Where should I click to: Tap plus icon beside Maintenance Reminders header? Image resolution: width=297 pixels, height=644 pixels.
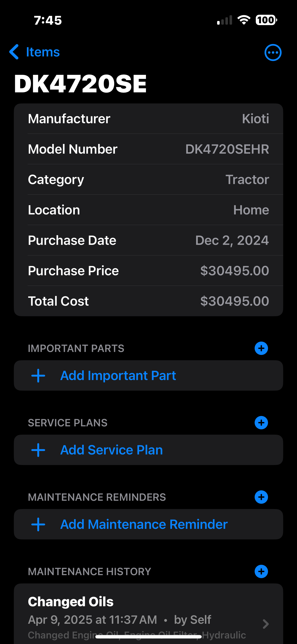click(261, 497)
